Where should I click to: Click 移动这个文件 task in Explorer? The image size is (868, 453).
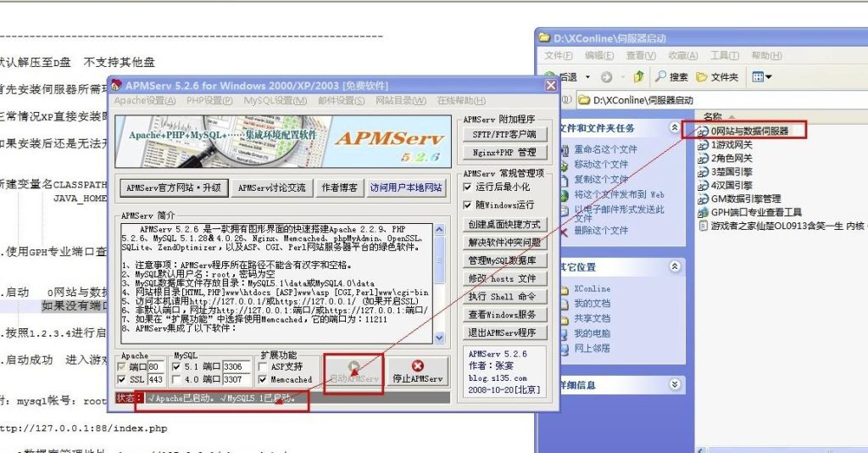coord(601,165)
